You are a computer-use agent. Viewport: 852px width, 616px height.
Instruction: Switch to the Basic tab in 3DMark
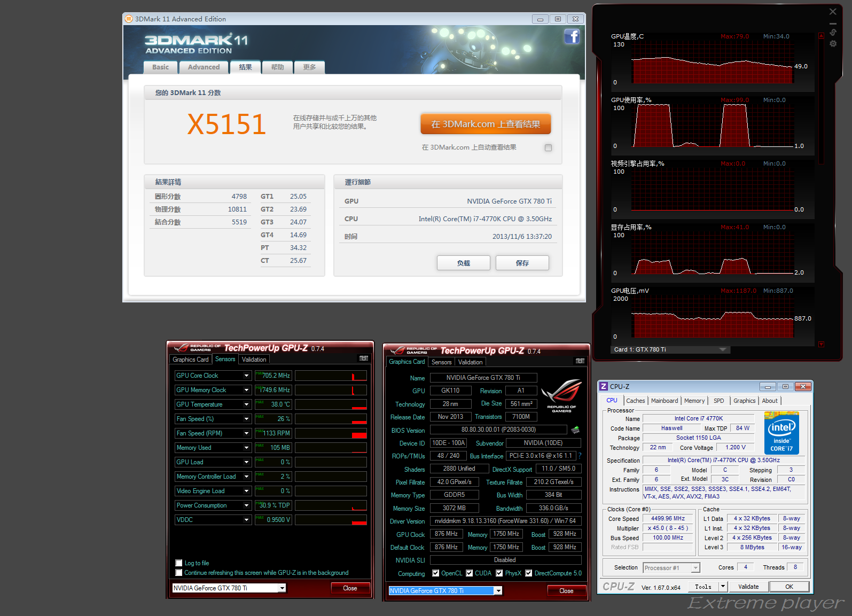click(x=160, y=67)
